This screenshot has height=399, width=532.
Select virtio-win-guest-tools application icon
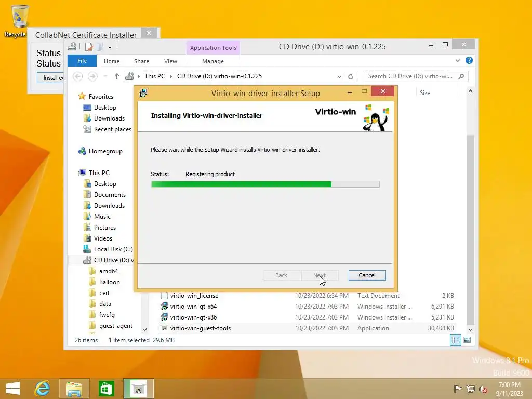(x=164, y=328)
